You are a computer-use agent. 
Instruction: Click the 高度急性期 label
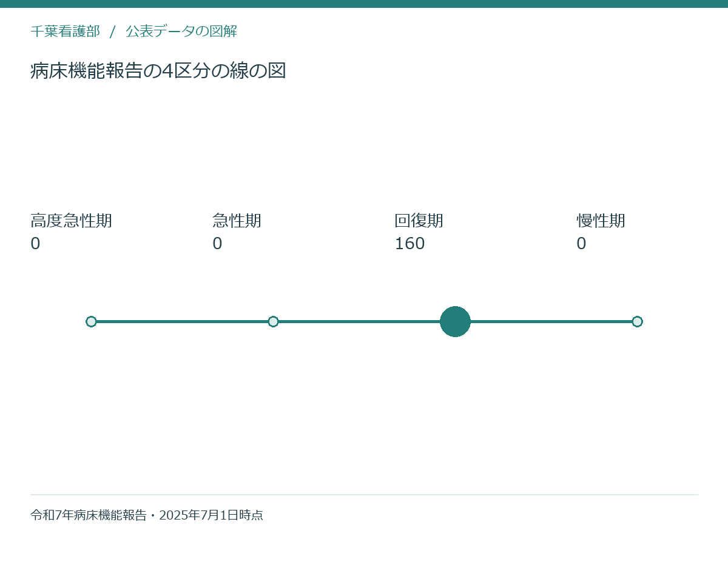click(71, 221)
